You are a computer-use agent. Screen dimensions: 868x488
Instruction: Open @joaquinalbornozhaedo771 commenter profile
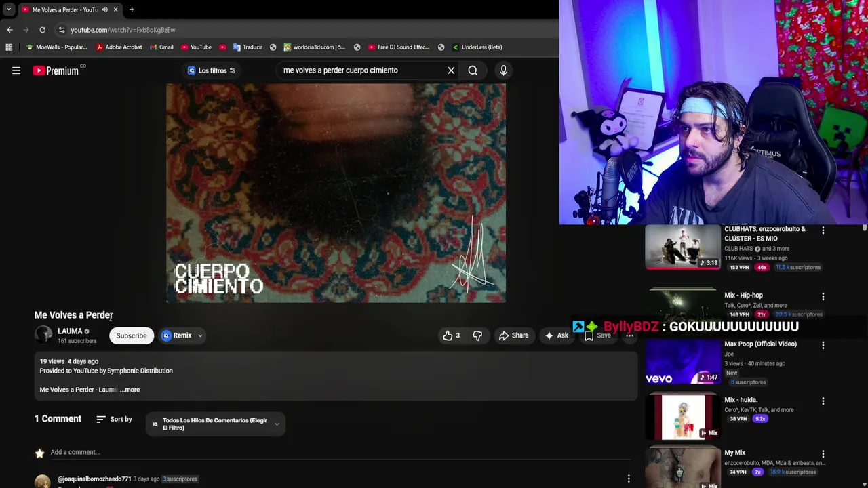(94, 479)
